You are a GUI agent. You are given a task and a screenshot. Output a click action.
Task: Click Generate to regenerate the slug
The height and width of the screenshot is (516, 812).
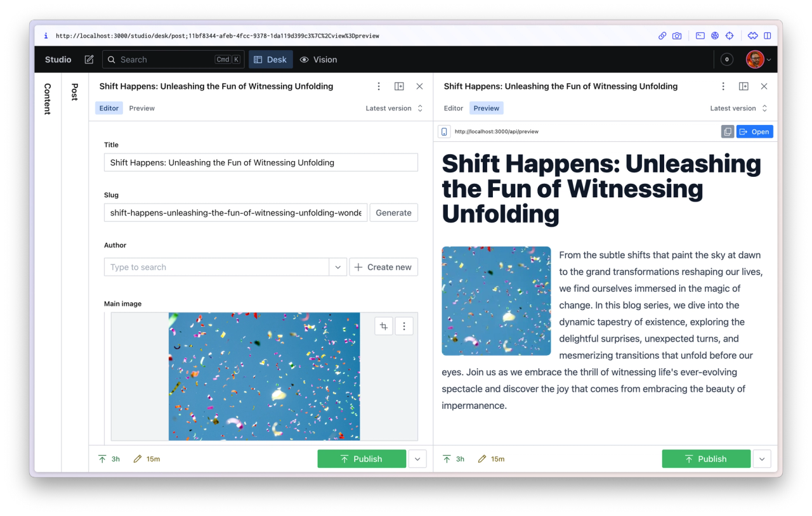point(393,212)
